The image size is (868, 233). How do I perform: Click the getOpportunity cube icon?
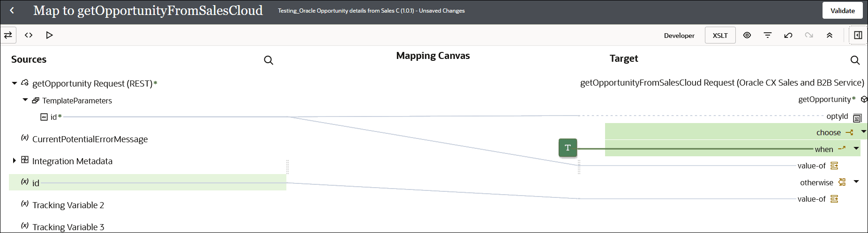(x=864, y=99)
